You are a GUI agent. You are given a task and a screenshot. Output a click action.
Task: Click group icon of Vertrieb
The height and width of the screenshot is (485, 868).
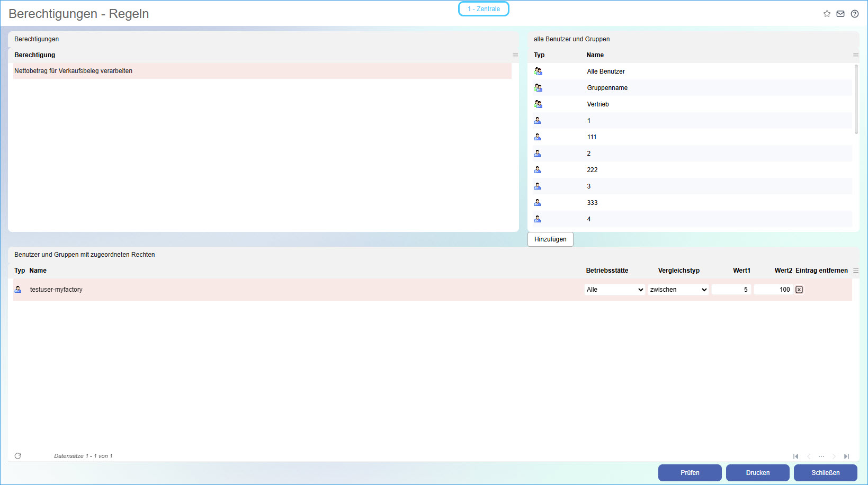point(538,104)
